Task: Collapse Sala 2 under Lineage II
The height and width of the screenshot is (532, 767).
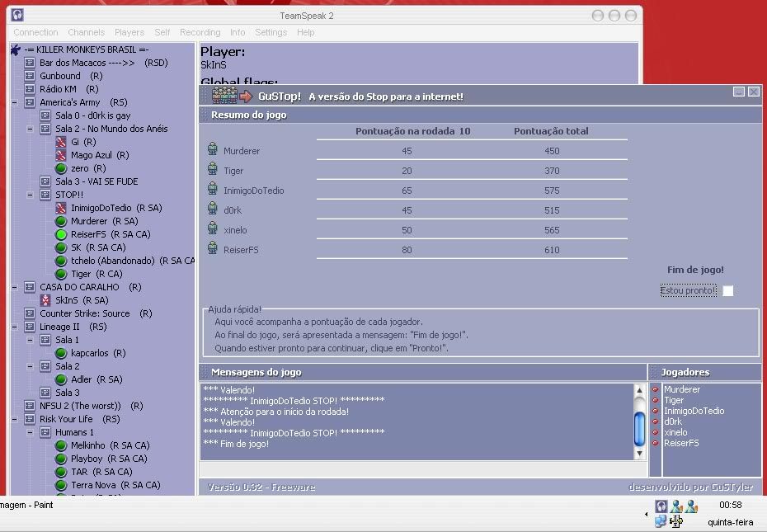Action: [30, 366]
